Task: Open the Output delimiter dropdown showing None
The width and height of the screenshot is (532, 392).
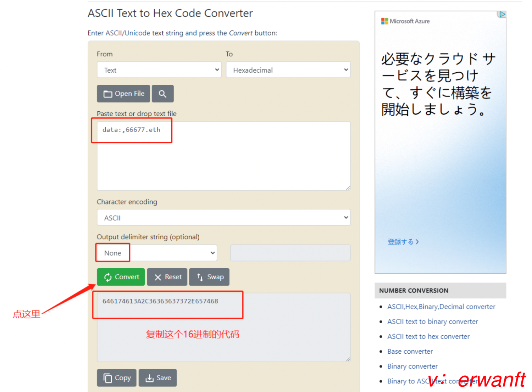Action: pos(157,253)
